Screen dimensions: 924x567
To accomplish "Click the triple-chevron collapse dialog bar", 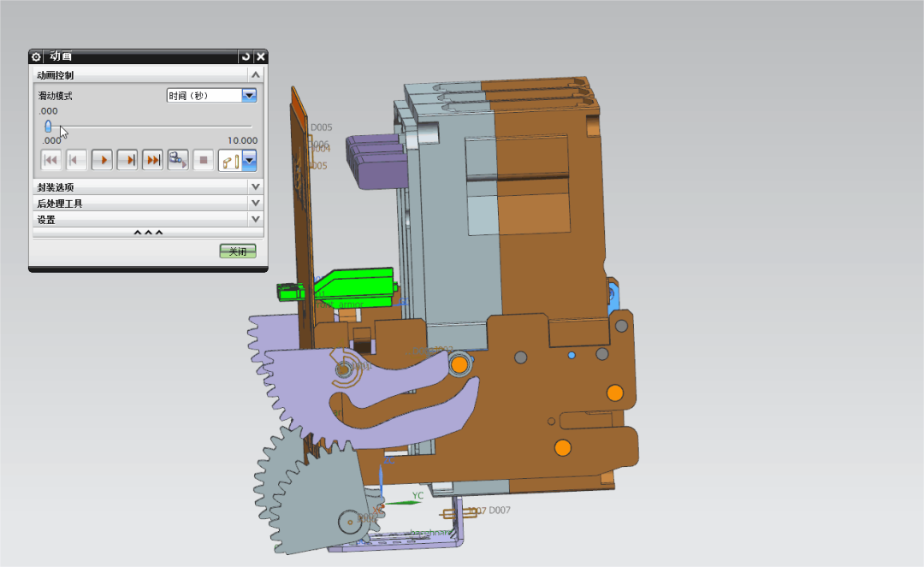I will pos(148,233).
